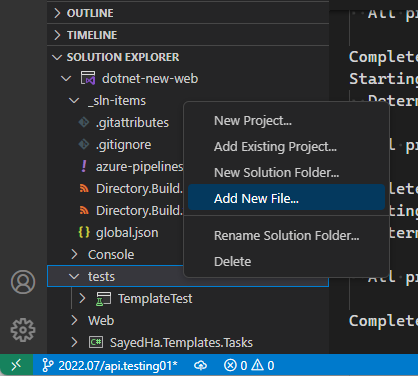Click the git branch icon in status bar

[x=47, y=366]
